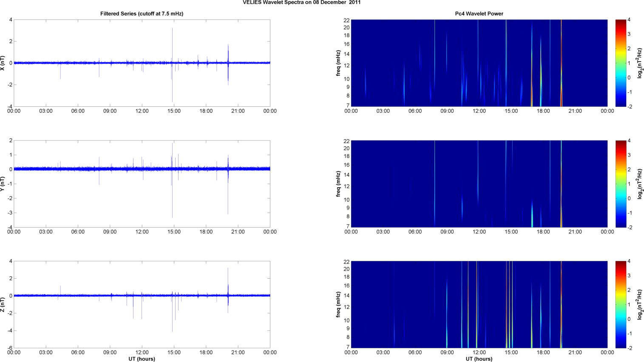644x362 pixels.
Task: Select the Filtered Series column heading
Action: (x=142, y=14)
